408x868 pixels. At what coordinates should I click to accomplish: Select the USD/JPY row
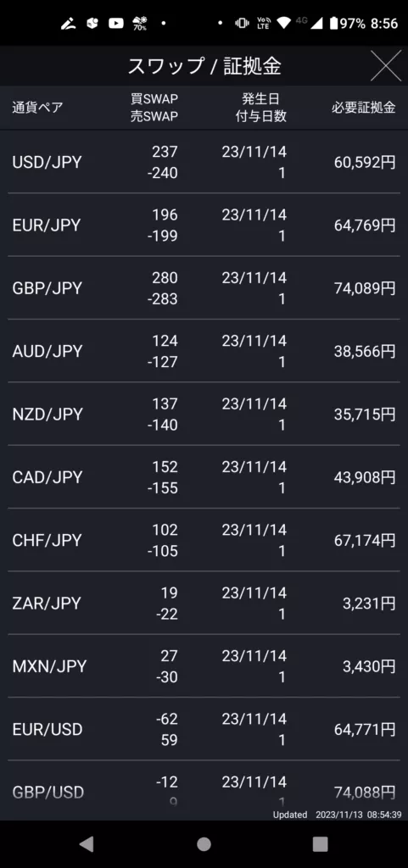pyautogui.click(x=204, y=162)
